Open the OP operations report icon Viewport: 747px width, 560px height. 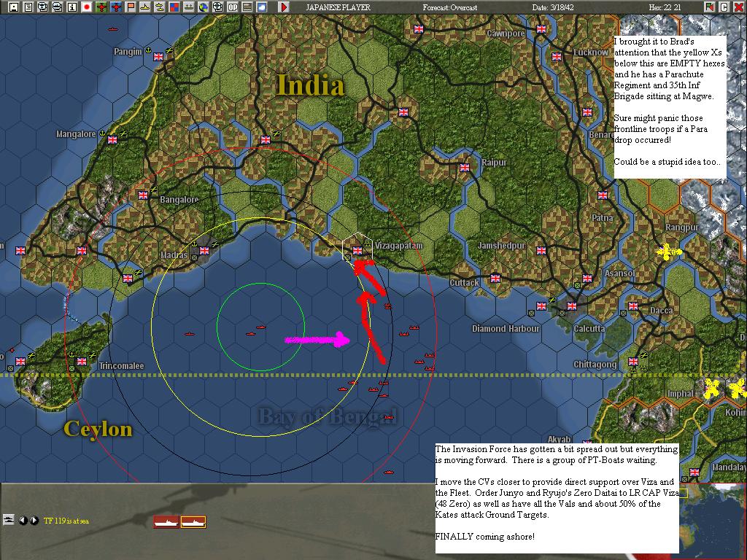(233, 7)
